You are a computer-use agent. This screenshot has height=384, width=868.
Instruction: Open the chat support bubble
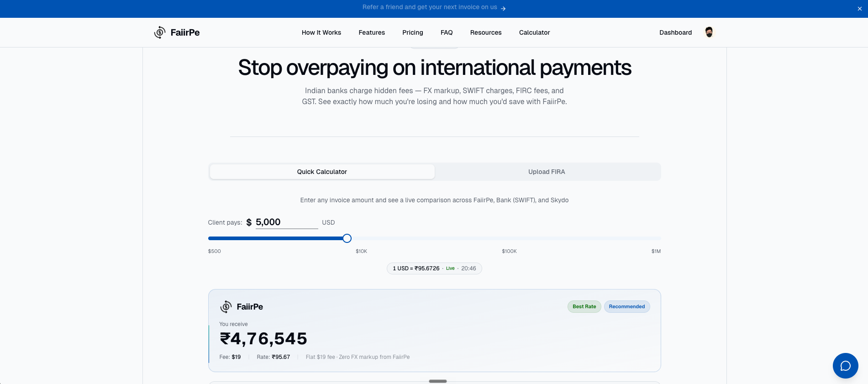click(x=846, y=366)
